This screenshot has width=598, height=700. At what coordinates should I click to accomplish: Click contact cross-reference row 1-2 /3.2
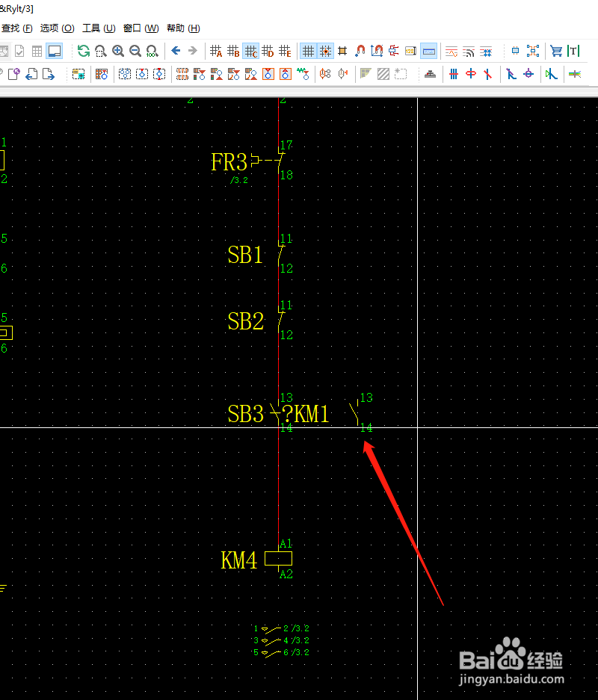click(281, 628)
